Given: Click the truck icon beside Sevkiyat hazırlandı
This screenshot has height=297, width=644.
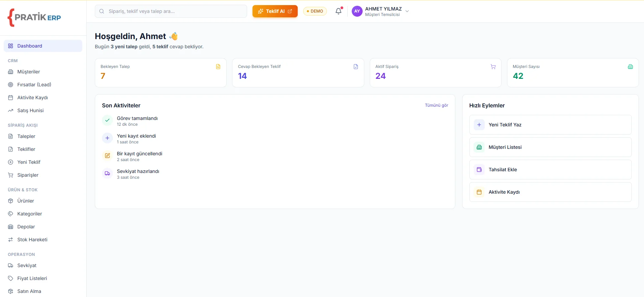Looking at the screenshot, I should tap(107, 173).
